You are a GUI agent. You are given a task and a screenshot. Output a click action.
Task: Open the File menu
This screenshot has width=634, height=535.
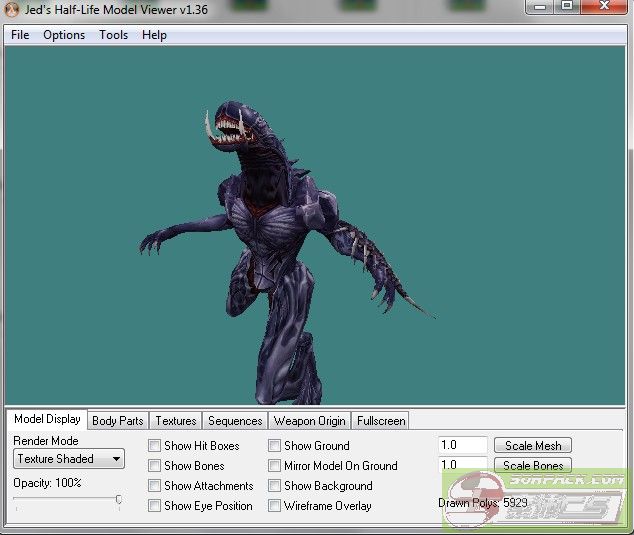tap(19, 35)
